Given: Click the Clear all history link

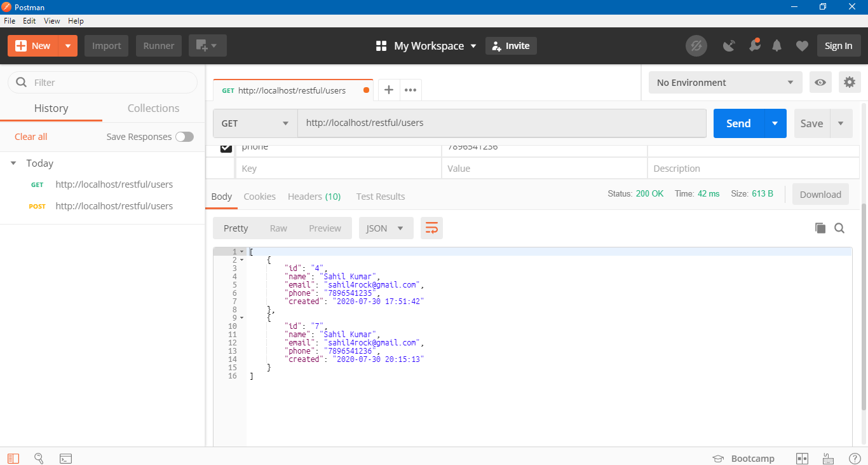Looking at the screenshot, I should (x=31, y=136).
